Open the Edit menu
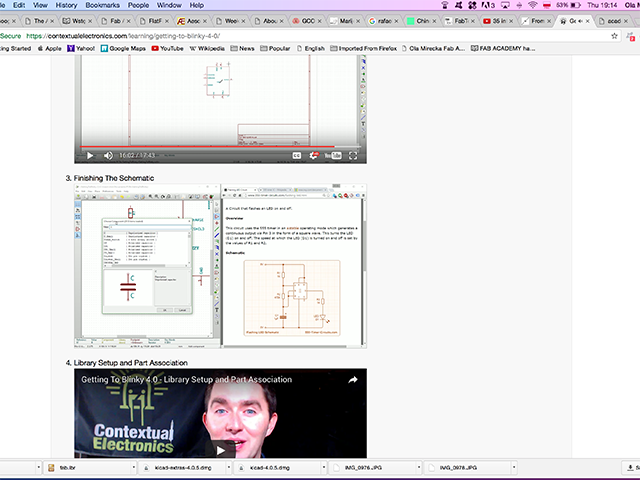This screenshot has height=480, width=640. [x=19, y=5]
